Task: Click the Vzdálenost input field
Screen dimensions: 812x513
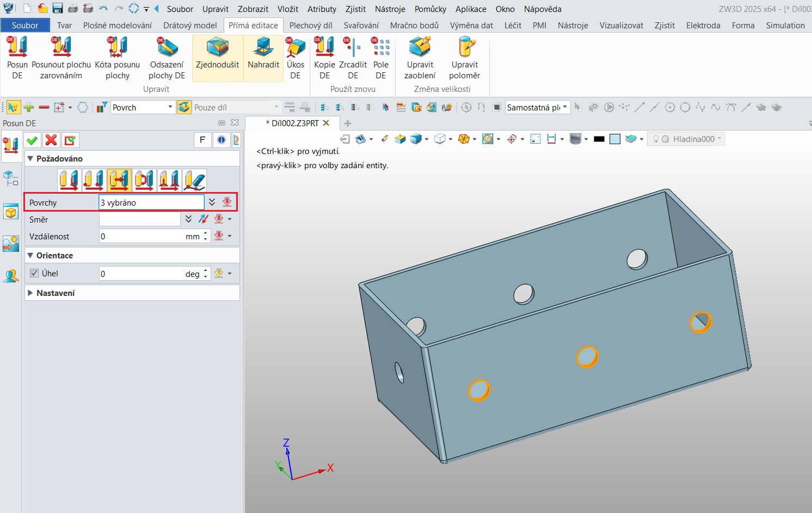Action: (155, 236)
